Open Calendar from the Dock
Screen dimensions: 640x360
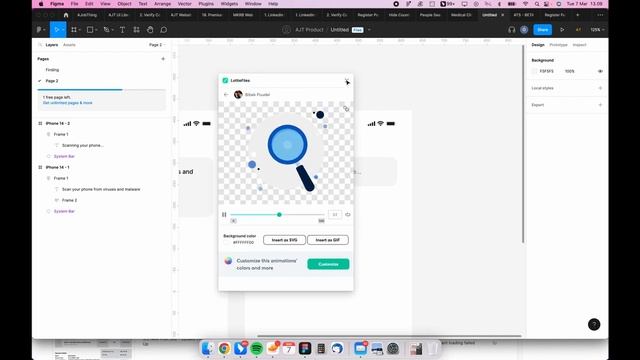[289, 349]
